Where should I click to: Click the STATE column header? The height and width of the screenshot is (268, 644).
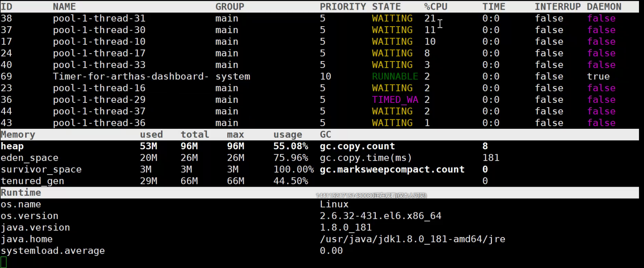point(387,7)
